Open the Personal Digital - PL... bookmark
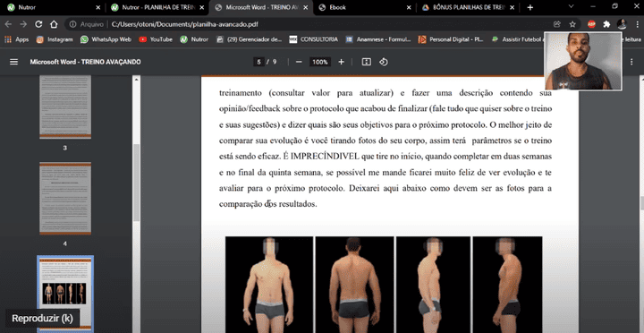This screenshot has width=644, height=333. tap(451, 39)
